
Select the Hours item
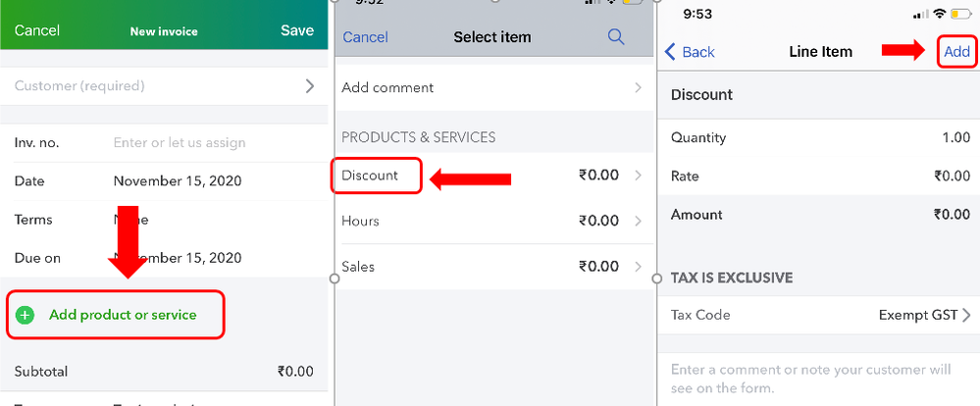tap(360, 221)
